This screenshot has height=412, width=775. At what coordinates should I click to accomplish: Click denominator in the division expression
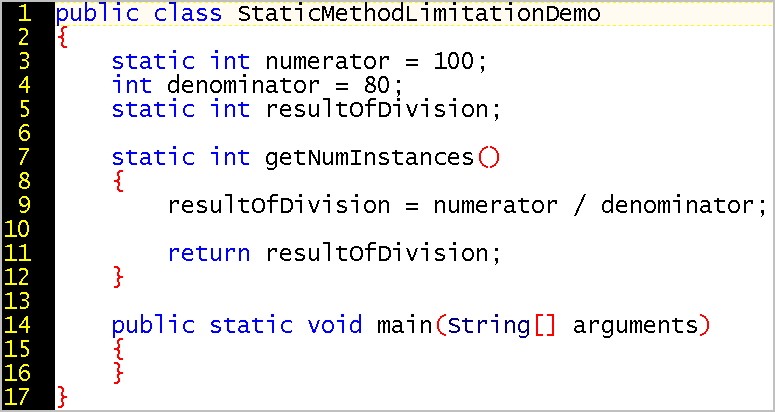tap(677, 205)
